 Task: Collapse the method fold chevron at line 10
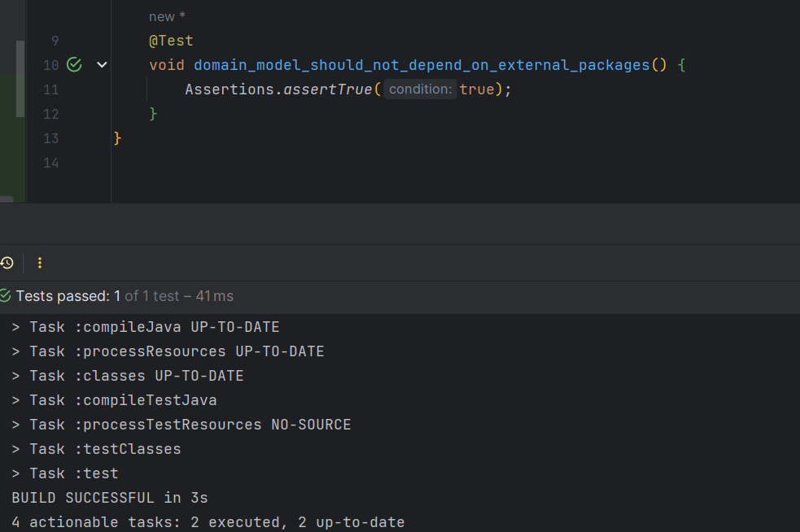coord(102,65)
